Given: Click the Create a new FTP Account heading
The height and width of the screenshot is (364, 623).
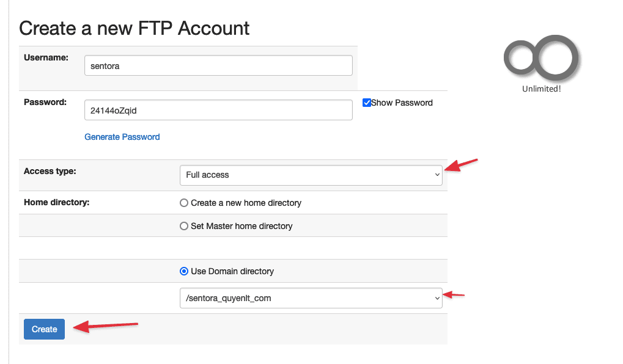Looking at the screenshot, I should point(134,28).
